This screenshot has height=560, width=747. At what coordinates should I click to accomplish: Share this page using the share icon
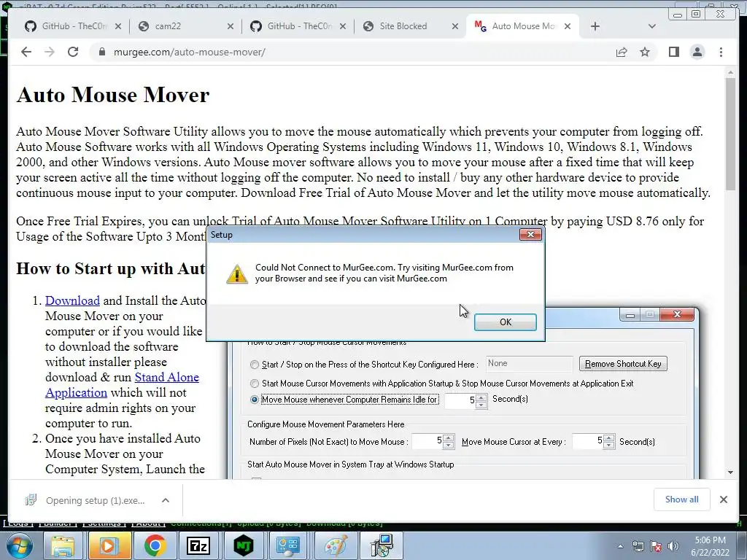click(622, 52)
